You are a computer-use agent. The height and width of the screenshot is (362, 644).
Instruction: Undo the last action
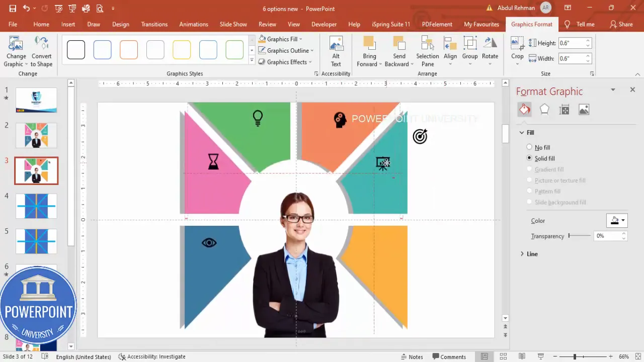pos(26,9)
